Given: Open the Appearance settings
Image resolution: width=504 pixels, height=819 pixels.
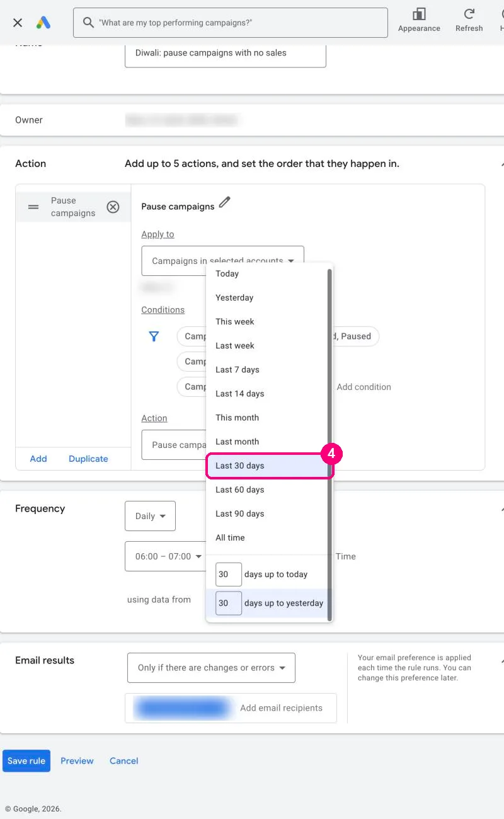Looking at the screenshot, I should coord(419,20).
